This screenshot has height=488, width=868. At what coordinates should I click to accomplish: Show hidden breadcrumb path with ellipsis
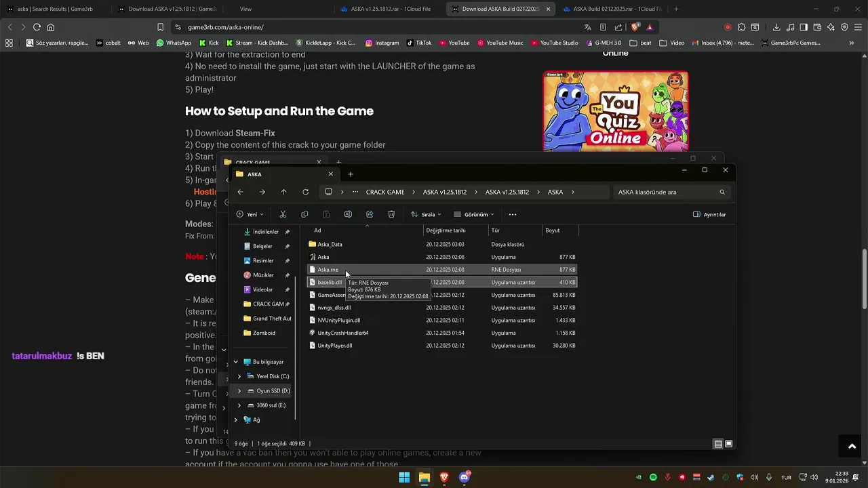pos(355,192)
